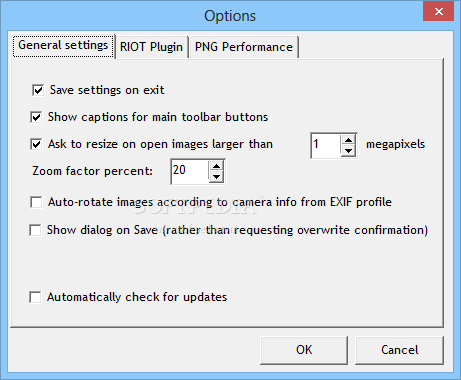Uncheck Show captions for main toolbar buttons
The width and height of the screenshot is (461, 380).
36,117
